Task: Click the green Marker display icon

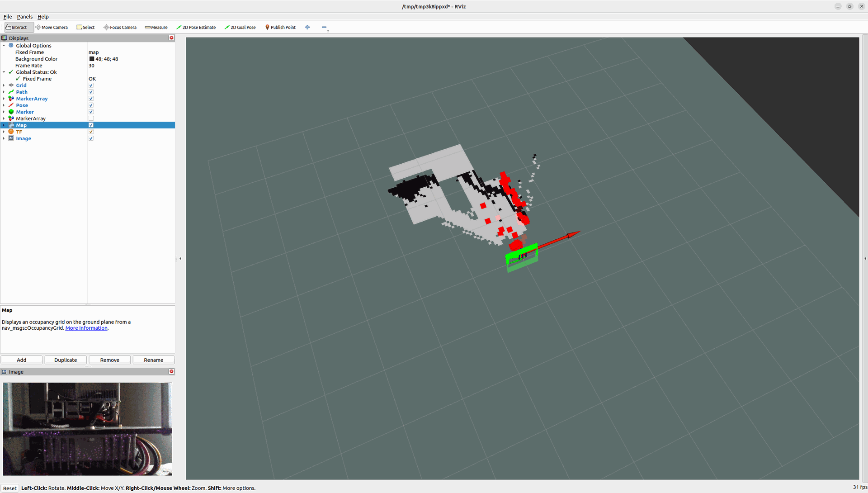Action: coord(11,112)
